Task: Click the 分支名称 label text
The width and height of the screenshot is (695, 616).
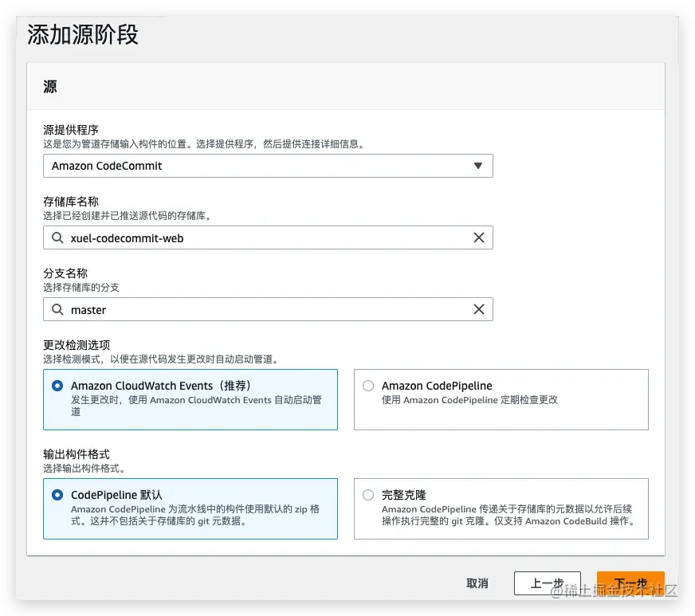Action: pyautogui.click(x=65, y=273)
